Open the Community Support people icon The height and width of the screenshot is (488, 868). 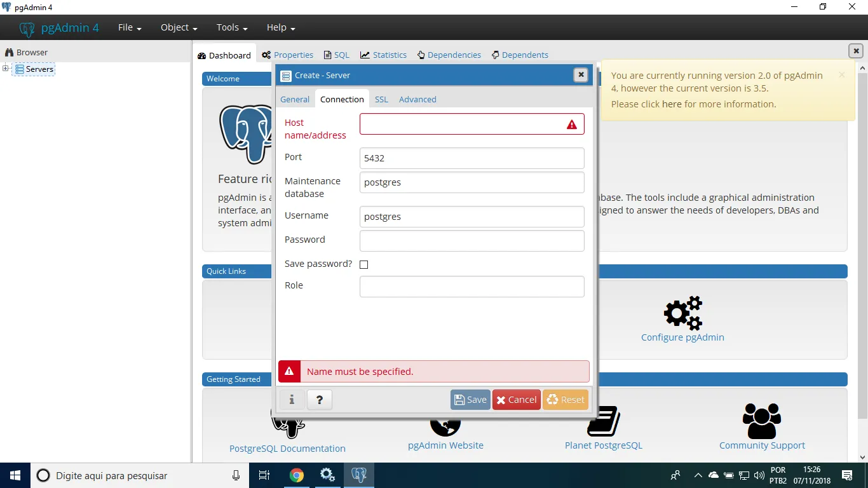click(761, 421)
